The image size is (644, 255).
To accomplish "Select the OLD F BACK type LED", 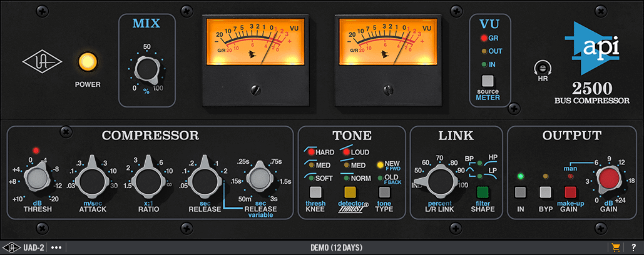I will pos(381,178).
